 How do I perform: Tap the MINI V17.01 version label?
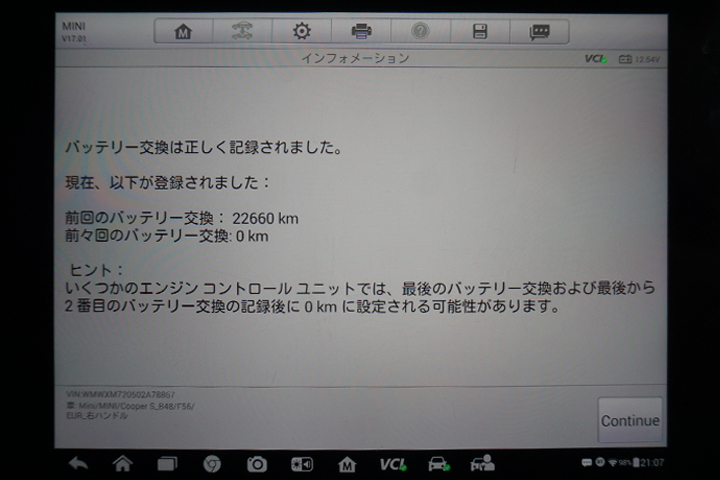point(74,32)
